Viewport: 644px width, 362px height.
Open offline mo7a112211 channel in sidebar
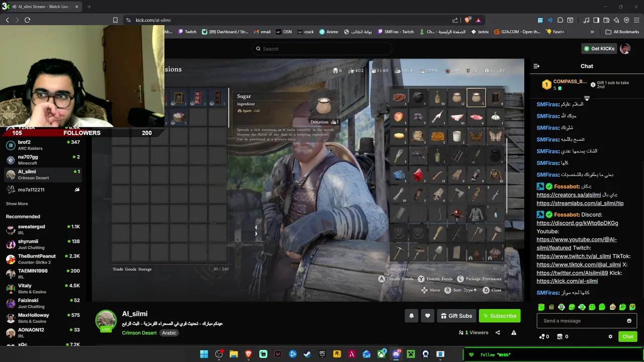click(43, 190)
